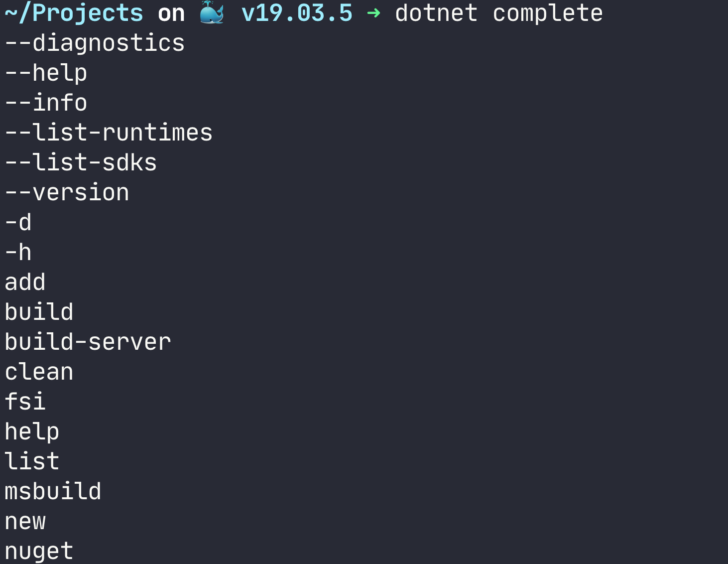Click the -h short option
This screenshot has height=564, width=728.
coord(18,253)
